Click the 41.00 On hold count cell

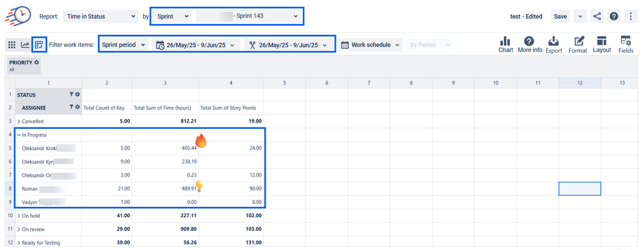(107, 215)
